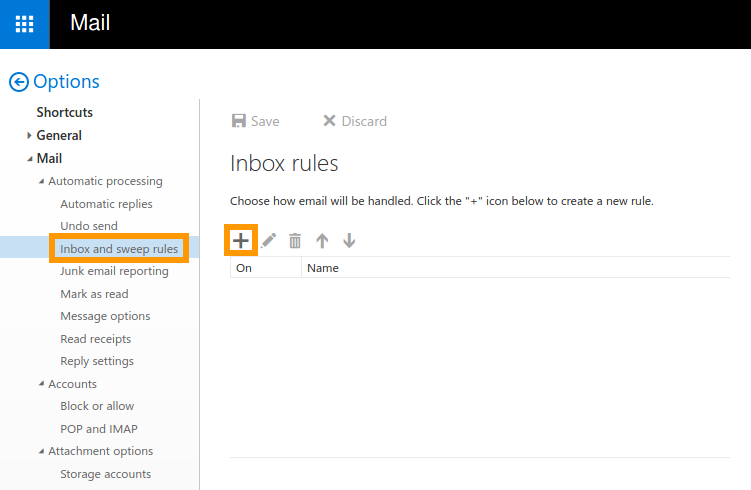Open Storage accounts settings
Image resolution: width=751 pixels, height=490 pixels.
tap(105, 474)
